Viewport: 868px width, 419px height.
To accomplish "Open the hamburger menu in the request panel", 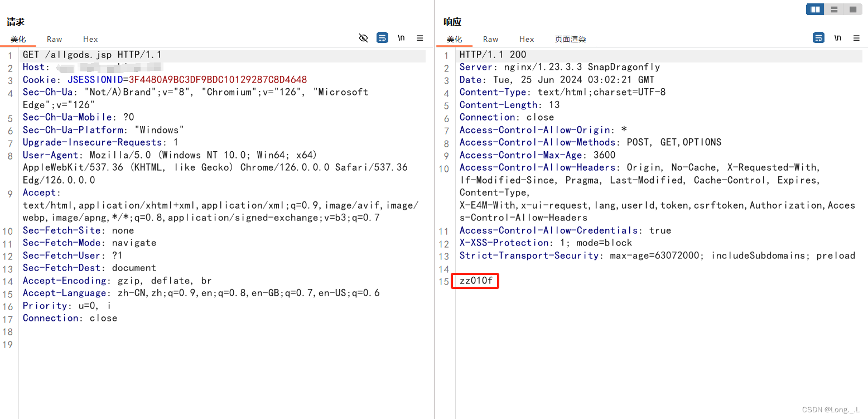I will 420,38.
